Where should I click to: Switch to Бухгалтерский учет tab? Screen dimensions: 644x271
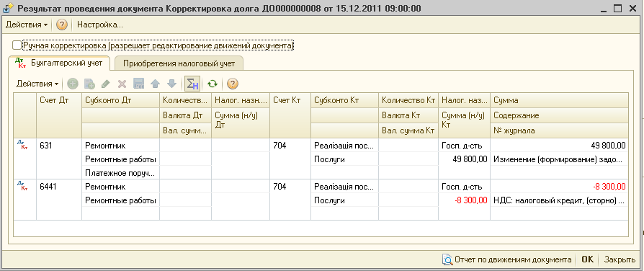(59, 63)
